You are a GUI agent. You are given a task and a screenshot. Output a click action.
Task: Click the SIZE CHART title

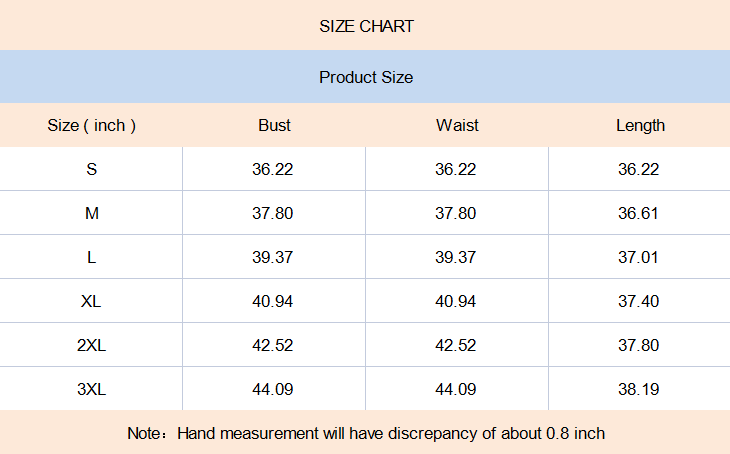[366, 26]
